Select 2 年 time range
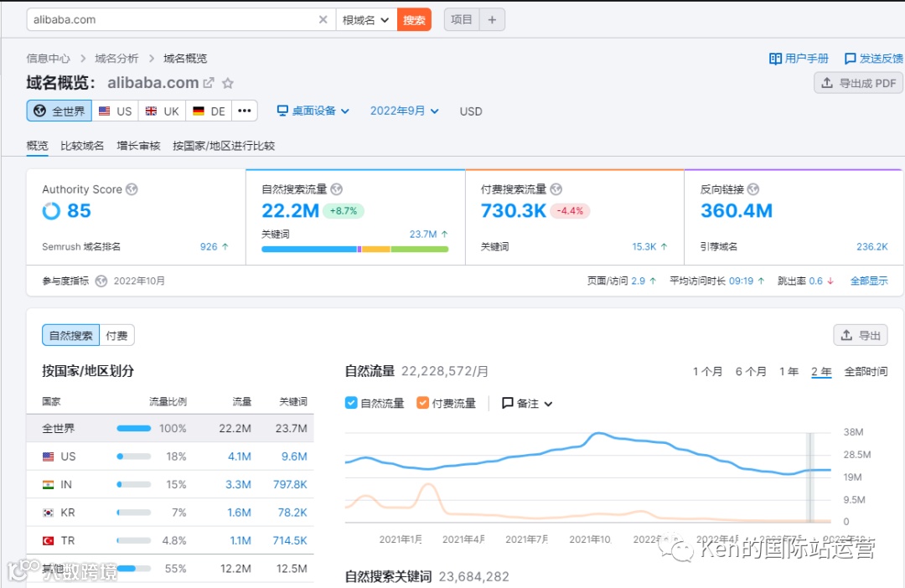Image resolution: width=905 pixels, height=588 pixels. [821, 372]
